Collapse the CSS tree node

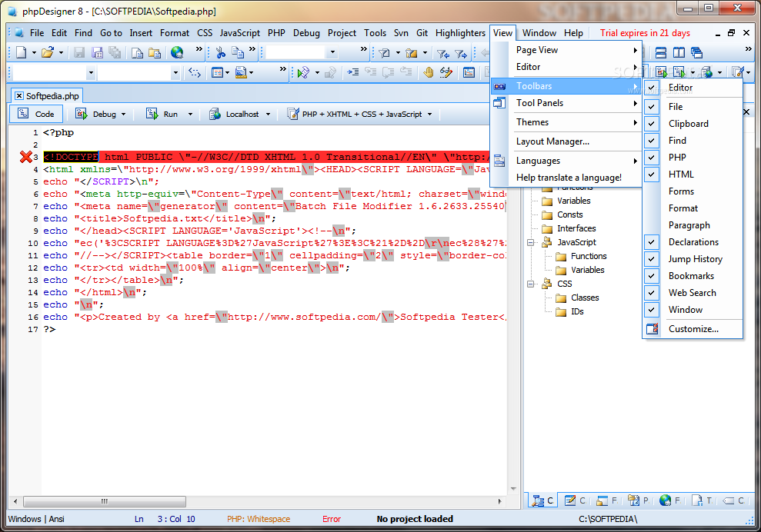[x=531, y=284]
